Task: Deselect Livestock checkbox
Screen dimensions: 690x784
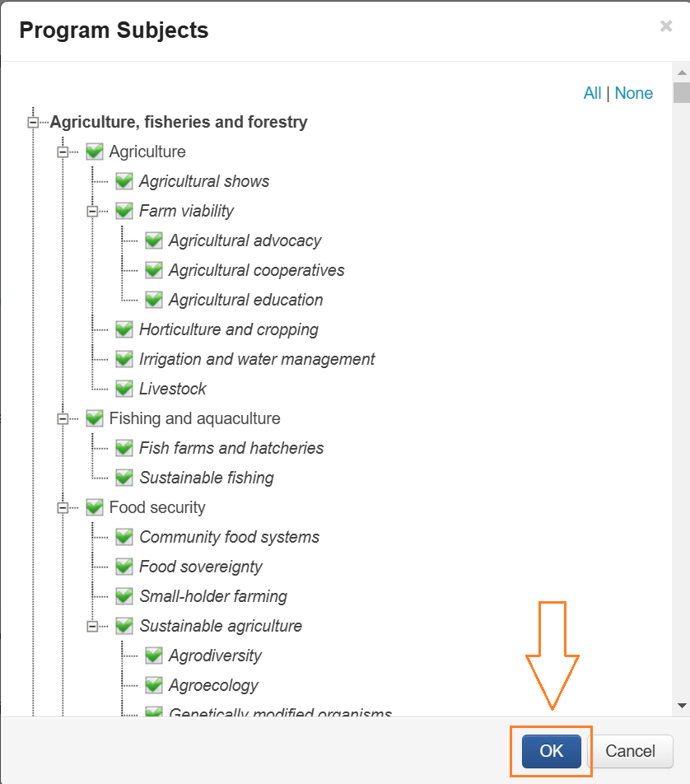Action: 124,389
